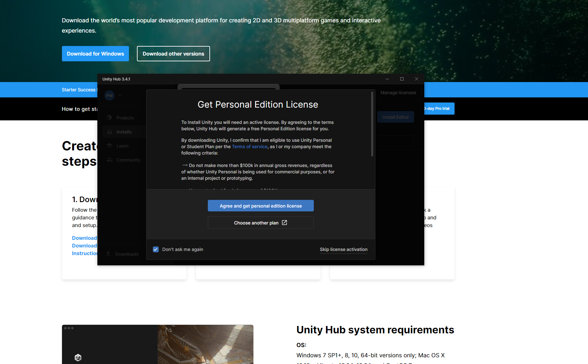588x364 pixels.
Task: Select the Installs icon in sidebar
Action: coord(109,132)
